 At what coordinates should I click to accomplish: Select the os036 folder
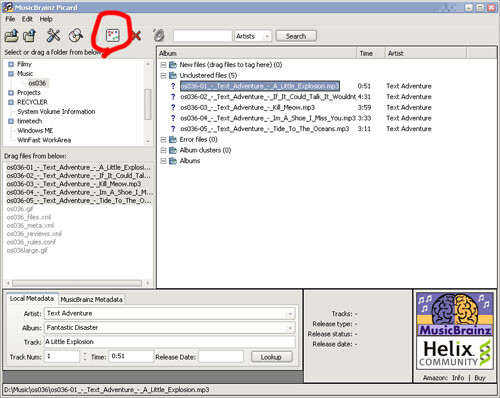point(37,83)
